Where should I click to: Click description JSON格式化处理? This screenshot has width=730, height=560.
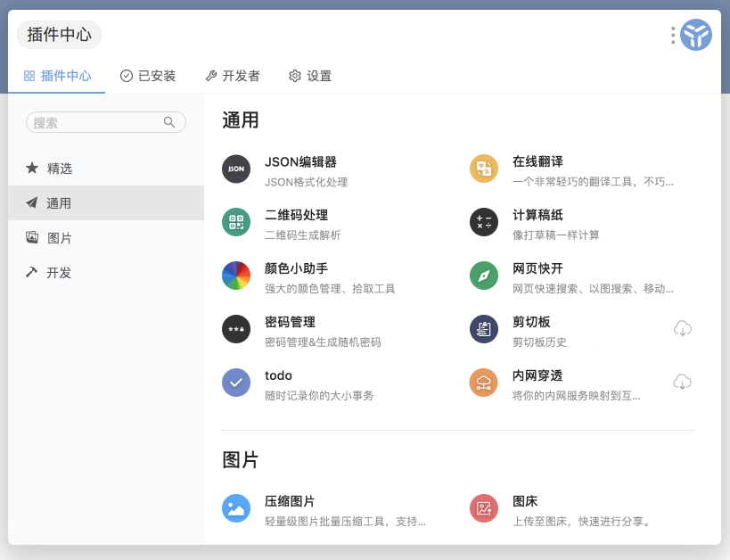click(x=307, y=182)
